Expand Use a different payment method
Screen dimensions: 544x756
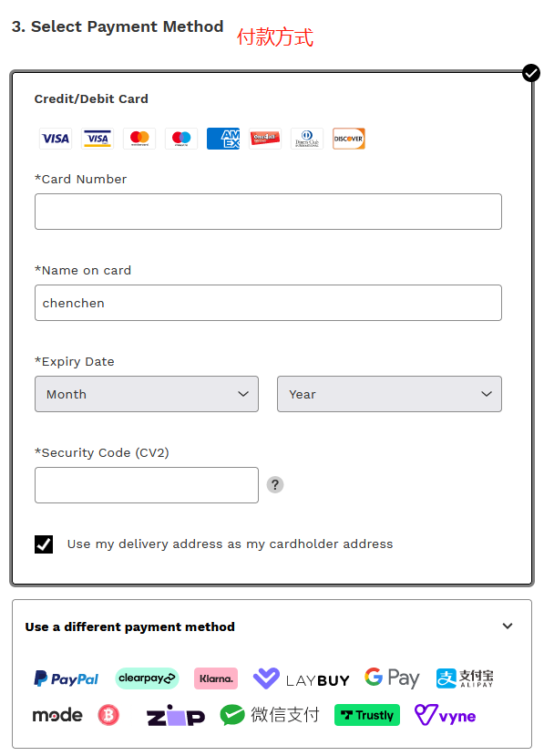pyautogui.click(x=272, y=627)
